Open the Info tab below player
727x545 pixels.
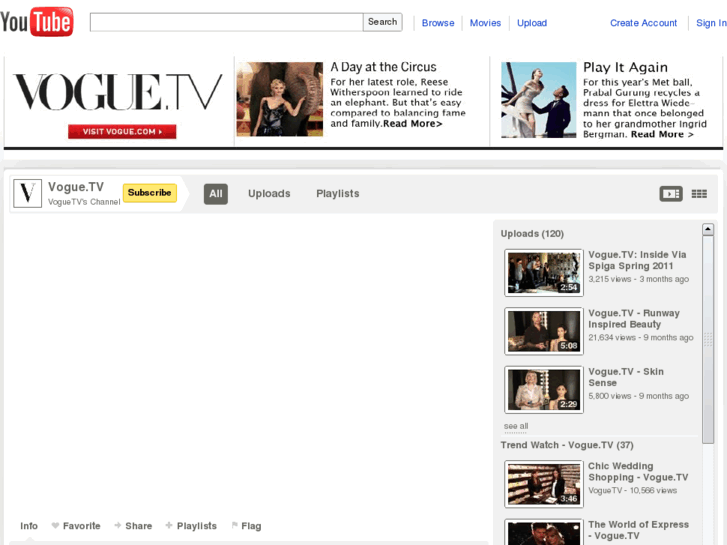[29, 526]
